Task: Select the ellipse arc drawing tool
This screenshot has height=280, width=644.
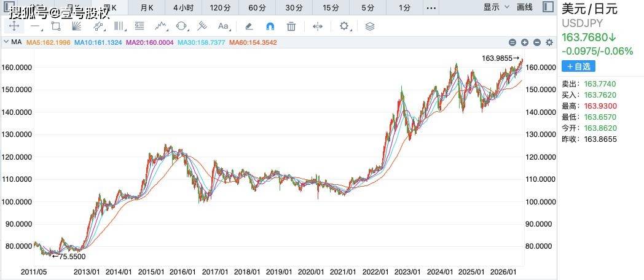Action: pyautogui.click(x=181, y=26)
